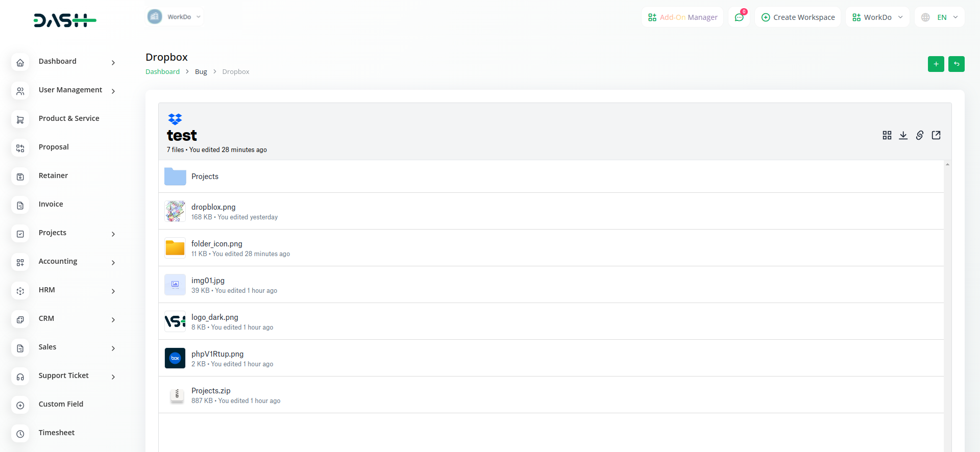Open the messages chat icon
This screenshot has width=980, height=452.
(x=739, y=17)
